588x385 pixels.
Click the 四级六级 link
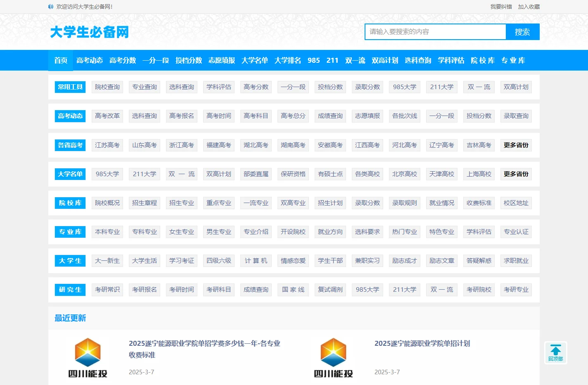click(x=219, y=261)
